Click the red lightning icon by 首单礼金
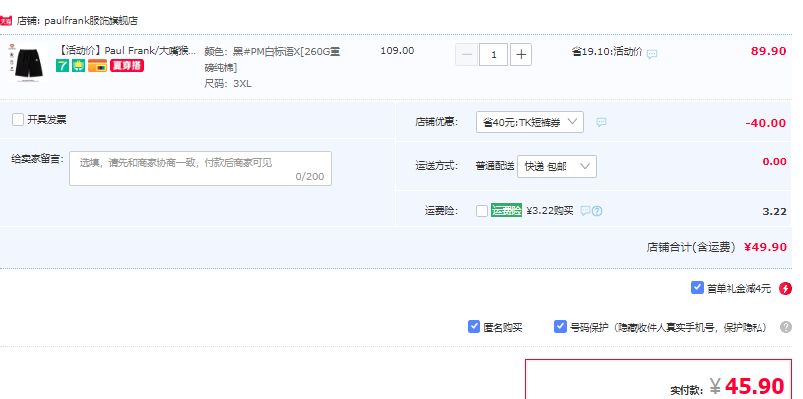Image resolution: width=803 pixels, height=399 pixels. tap(785, 289)
